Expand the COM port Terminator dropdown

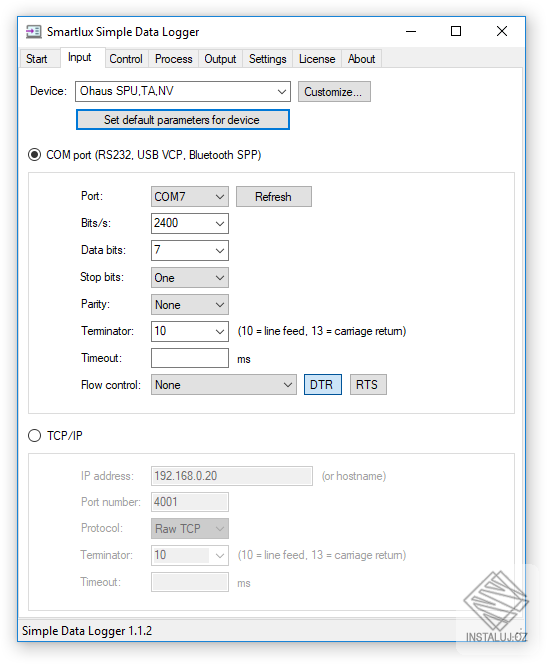pyautogui.click(x=190, y=331)
